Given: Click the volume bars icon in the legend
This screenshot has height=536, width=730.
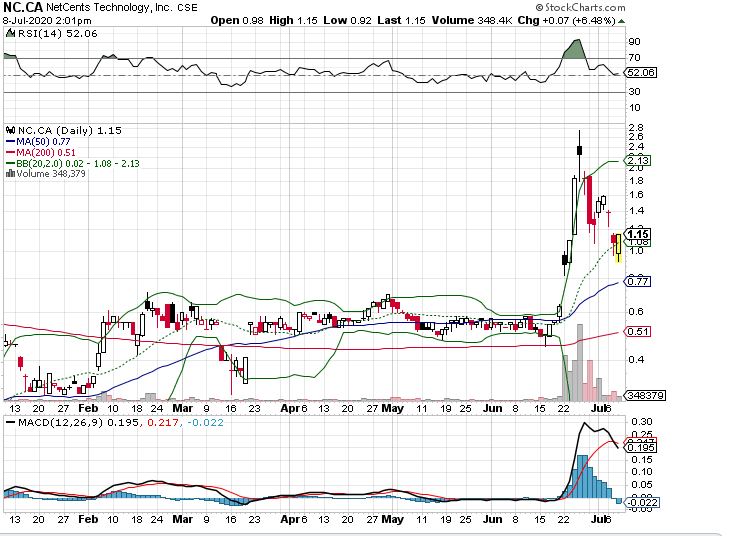Looking at the screenshot, I should tap(10, 174).
